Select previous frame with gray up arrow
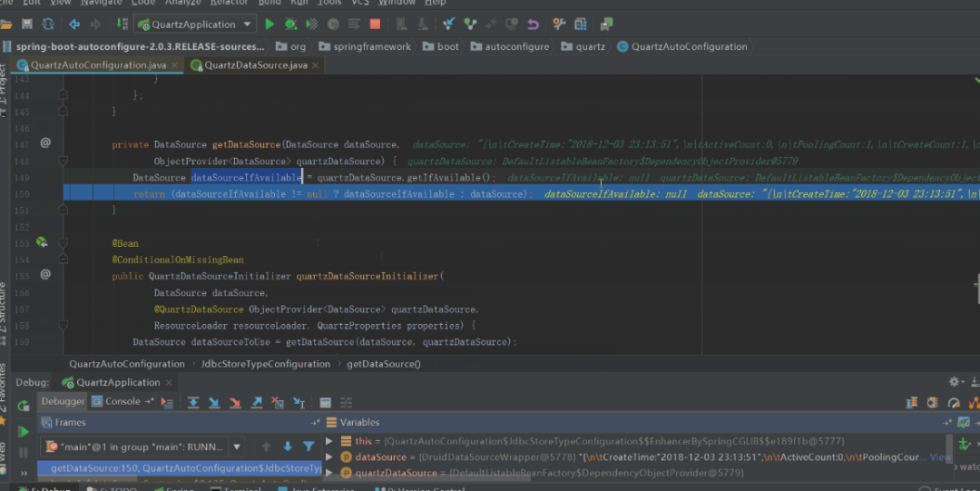 point(266,447)
